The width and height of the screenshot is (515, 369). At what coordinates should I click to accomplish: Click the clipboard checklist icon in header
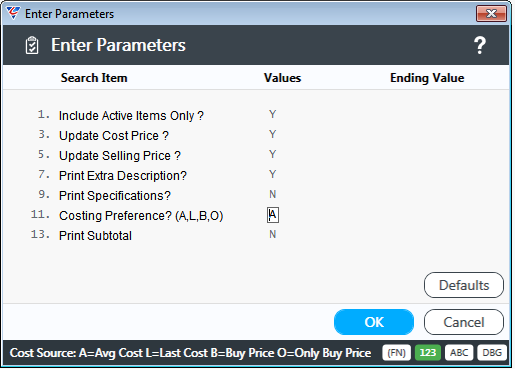tap(32, 45)
